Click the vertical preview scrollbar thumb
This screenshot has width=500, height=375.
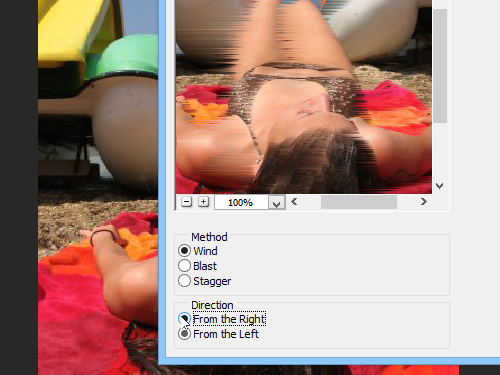(x=440, y=66)
